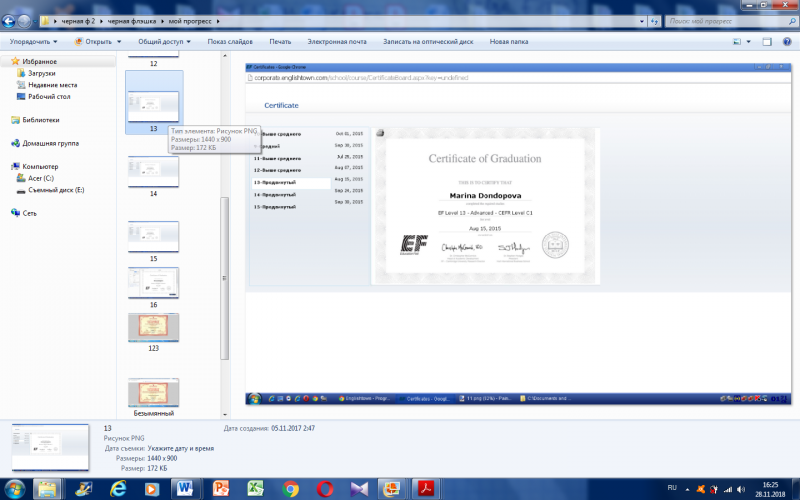Open Adobe Reader from the taskbar
This screenshot has height=500, width=800.
coord(426,489)
